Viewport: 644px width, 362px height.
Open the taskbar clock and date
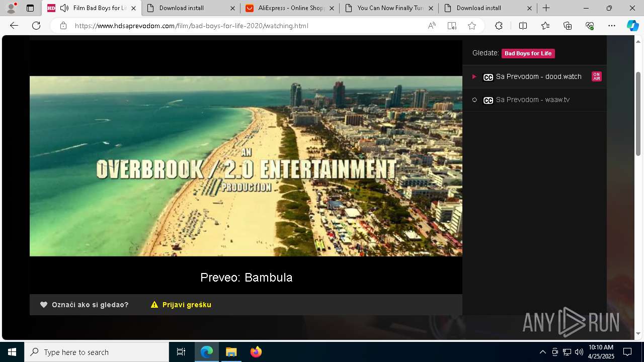coord(601,352)
